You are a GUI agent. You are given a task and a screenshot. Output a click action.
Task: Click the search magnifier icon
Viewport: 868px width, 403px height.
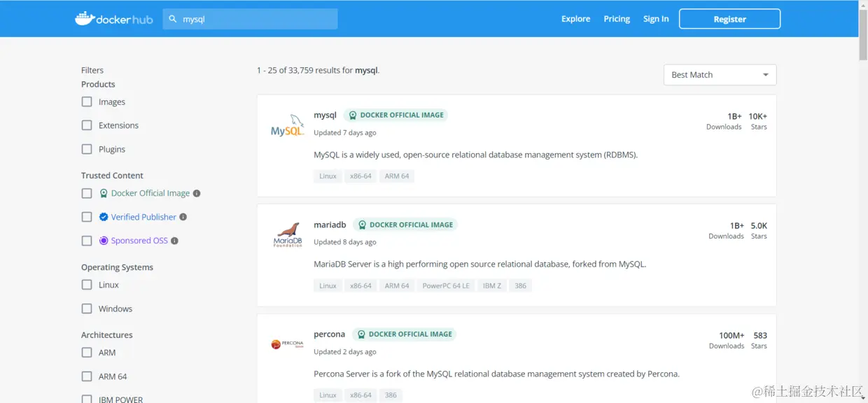pyautogui.click(x=173, y=19)
